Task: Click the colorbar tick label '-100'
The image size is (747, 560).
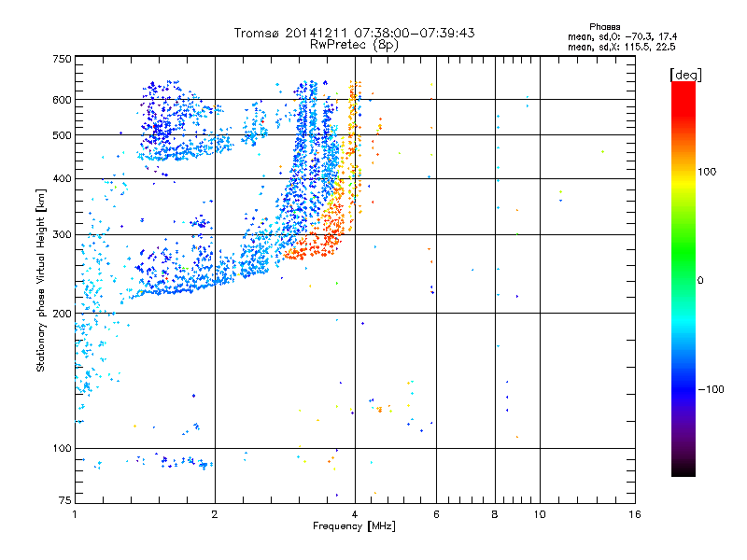Action: tap(711, 389)
